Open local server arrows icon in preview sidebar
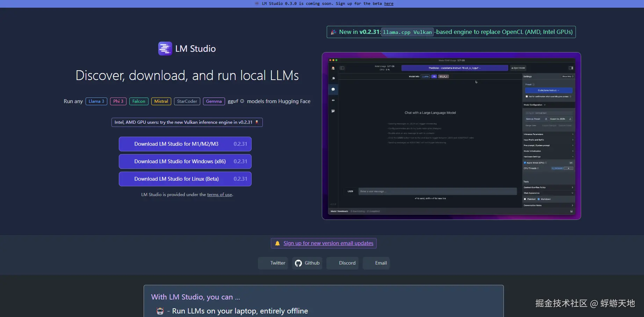The height and width of the screenshot is (317, 644). [333, 100]
